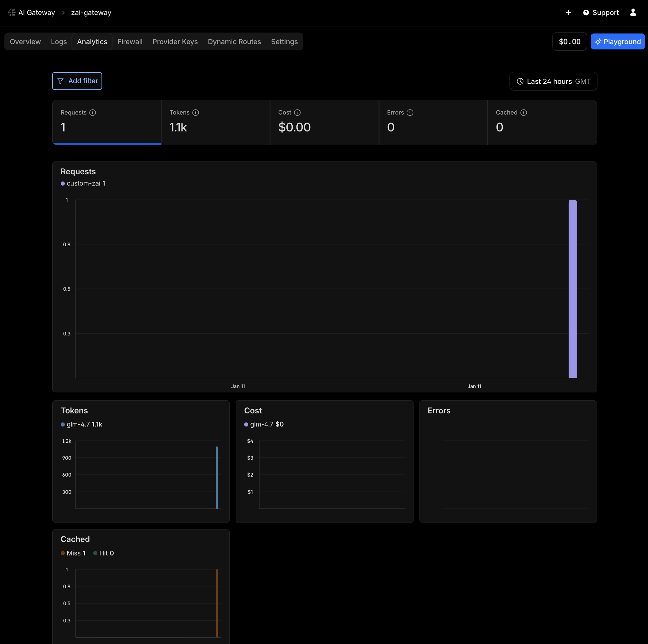This screenshot has width=648, height=644.
Task: Open the user account profile icon
Action: pos(633,13)
